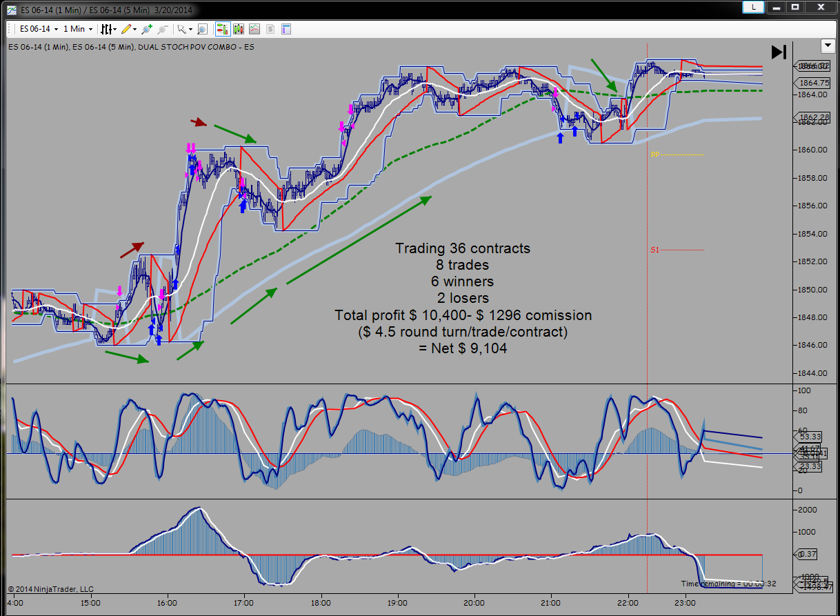The image size is (840, 616).
Task: Click the 4:00 time axis label
Action: (x=14, y=602)
